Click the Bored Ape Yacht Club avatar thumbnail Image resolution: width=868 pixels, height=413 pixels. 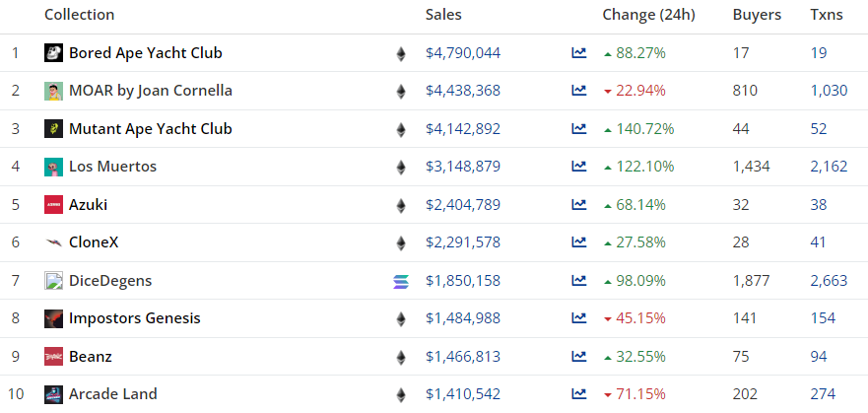[54, 53]
